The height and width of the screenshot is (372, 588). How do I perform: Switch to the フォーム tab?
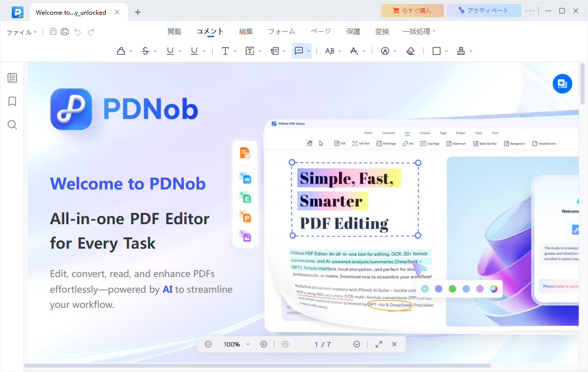[x=282, y=31]
